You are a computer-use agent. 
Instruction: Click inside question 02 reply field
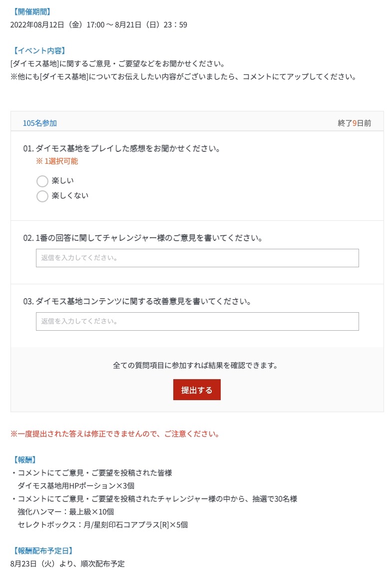tap(197, 258)
